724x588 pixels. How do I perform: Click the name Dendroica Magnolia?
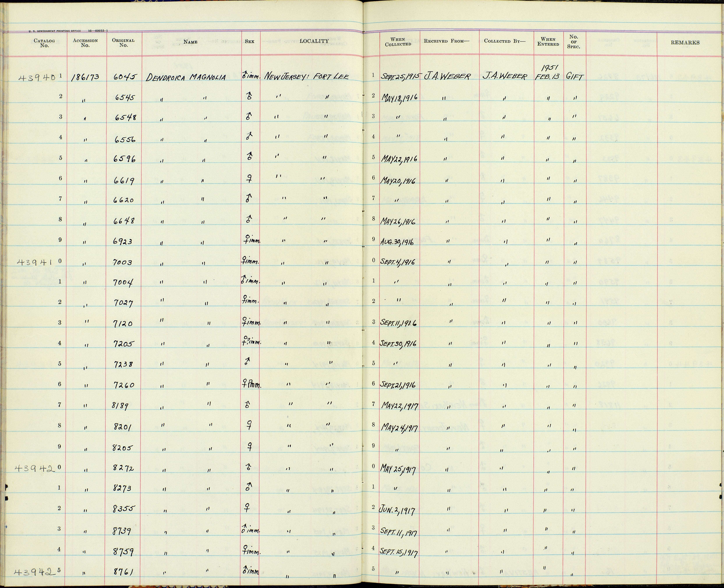[x=186, y=77]
